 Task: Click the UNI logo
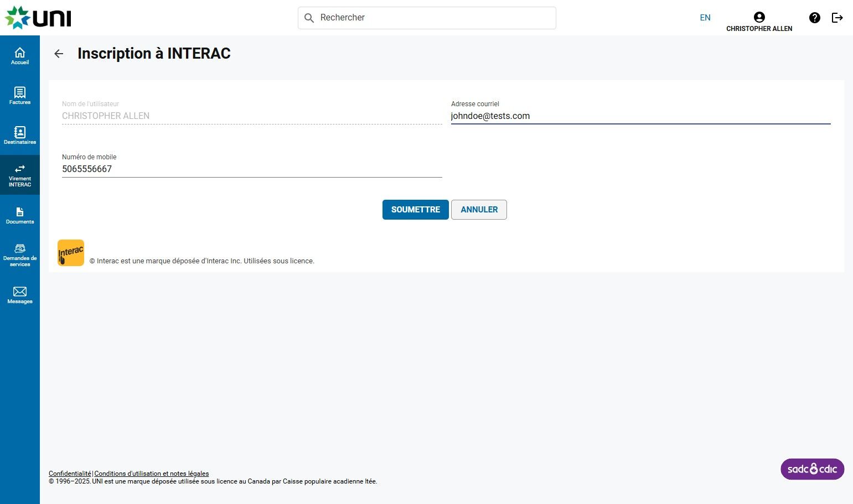(x=38, y=18)
